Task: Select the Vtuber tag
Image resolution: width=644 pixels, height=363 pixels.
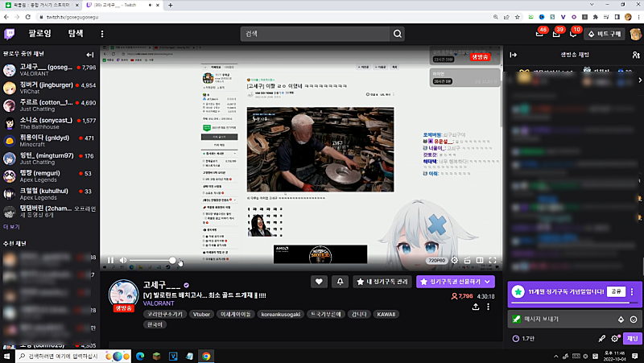Action: click(x=201, y=314)
